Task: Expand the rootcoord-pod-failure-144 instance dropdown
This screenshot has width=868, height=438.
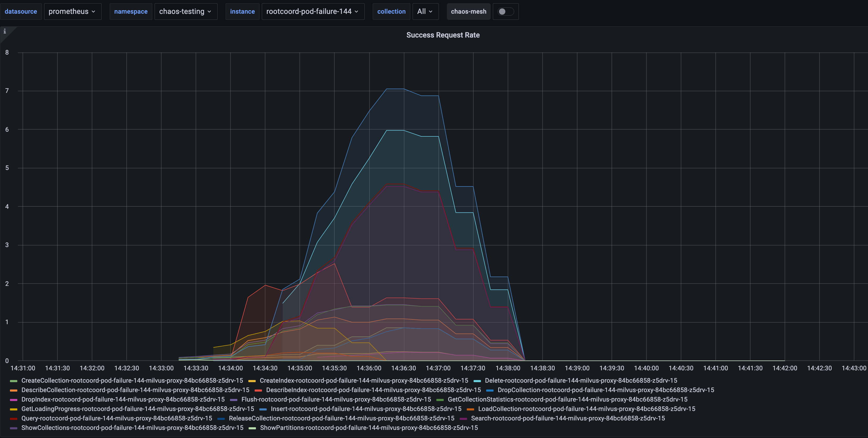Action: pos(313,12)
